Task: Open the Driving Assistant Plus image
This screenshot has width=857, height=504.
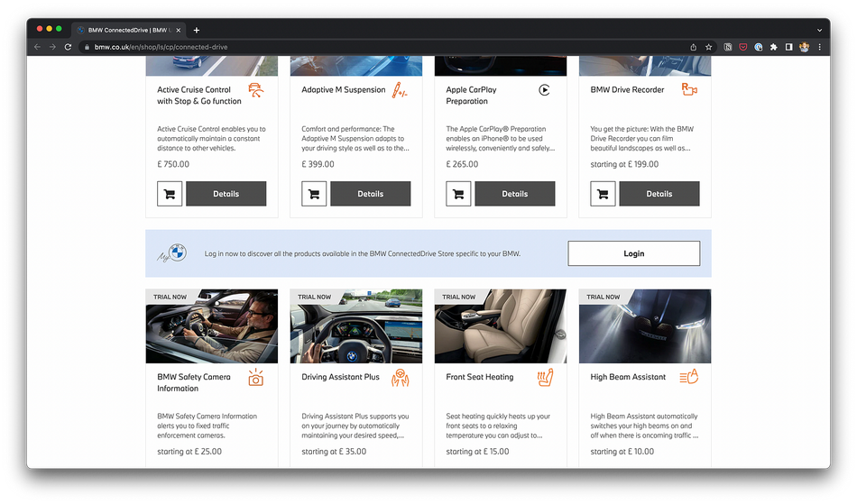Action: tap(355, 326)
